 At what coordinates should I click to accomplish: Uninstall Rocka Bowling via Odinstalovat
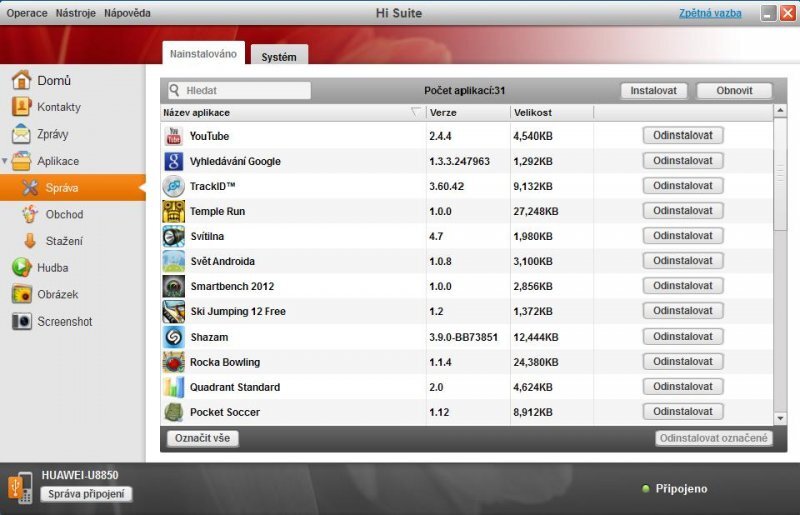(683, 361)
